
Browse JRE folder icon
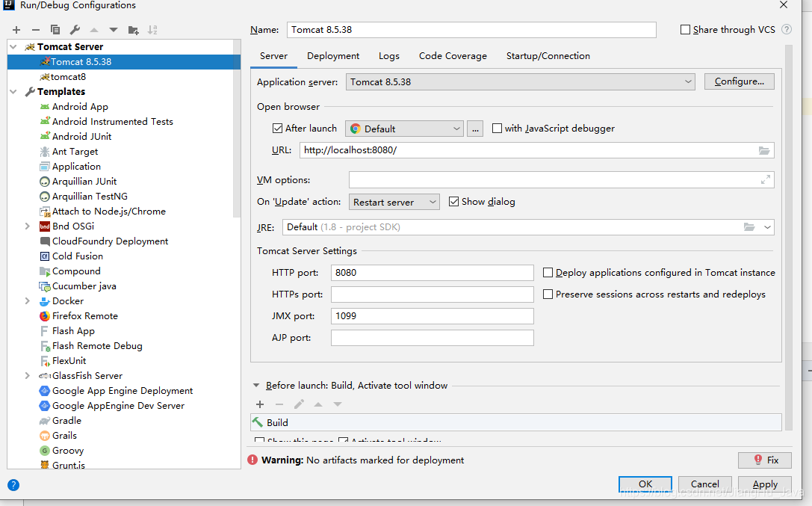[x=749, y=227]
